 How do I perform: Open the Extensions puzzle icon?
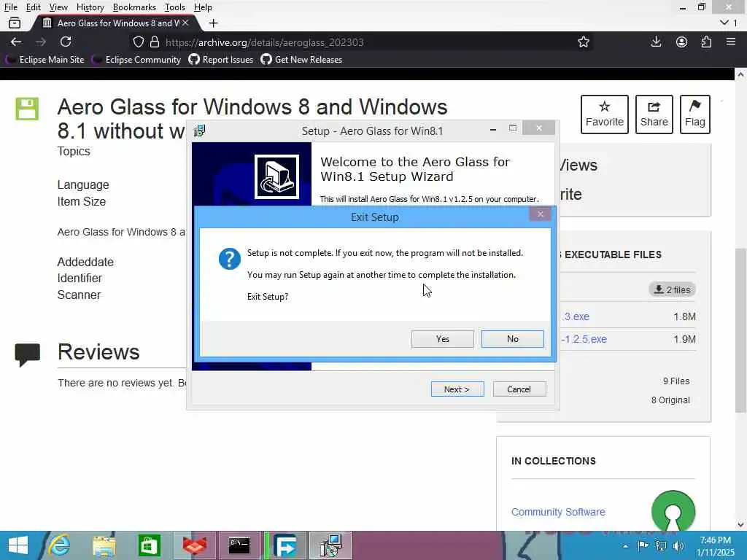click(706, 42)
